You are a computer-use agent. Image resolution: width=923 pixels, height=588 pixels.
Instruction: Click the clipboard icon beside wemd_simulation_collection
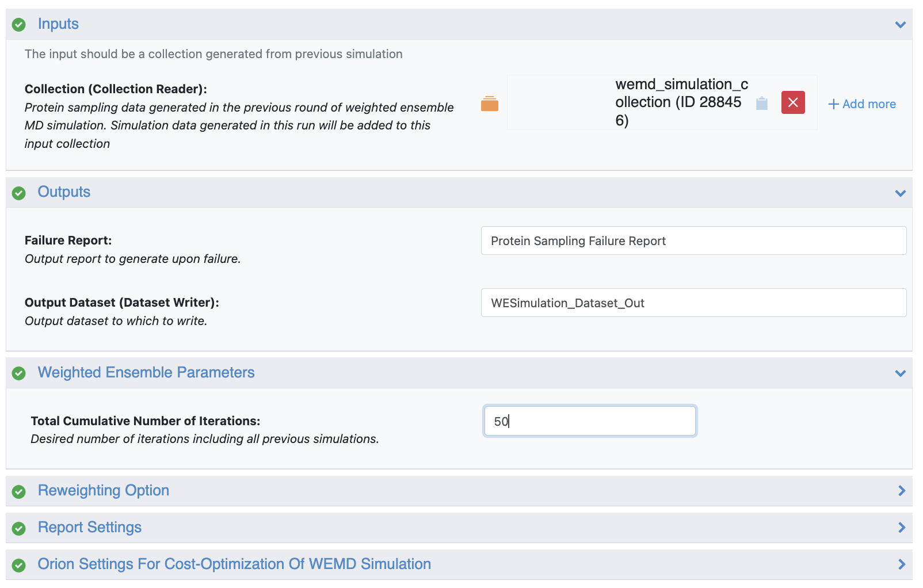(x=762, y=104)
